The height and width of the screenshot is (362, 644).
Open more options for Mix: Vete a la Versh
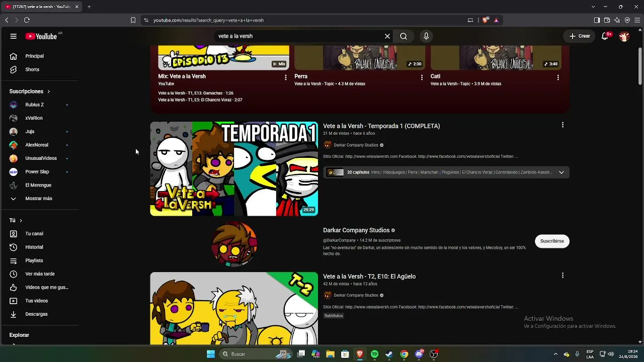click(x=286, y=77)
